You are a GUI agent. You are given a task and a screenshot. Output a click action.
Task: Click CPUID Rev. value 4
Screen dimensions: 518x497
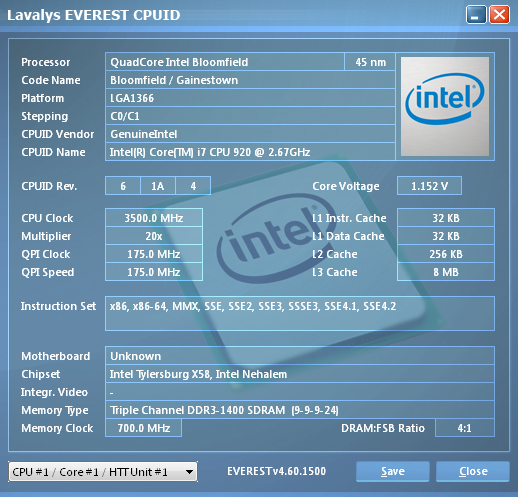193,186
